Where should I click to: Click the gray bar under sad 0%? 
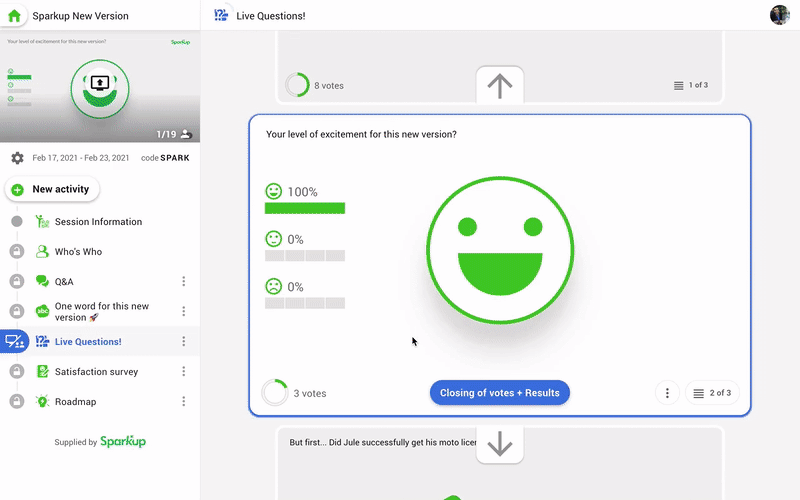pyautogui.click(x=305, y=303)
